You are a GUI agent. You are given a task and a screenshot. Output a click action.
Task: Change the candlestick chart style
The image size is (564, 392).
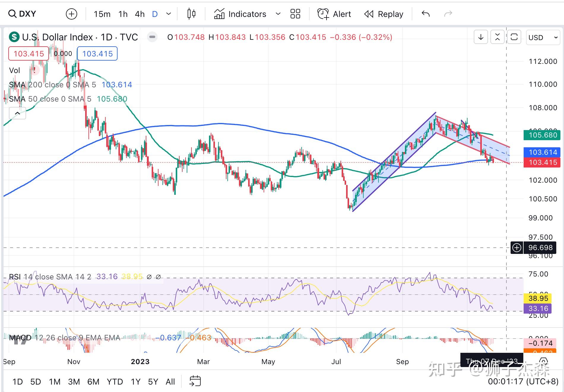(x=191, y=14)
